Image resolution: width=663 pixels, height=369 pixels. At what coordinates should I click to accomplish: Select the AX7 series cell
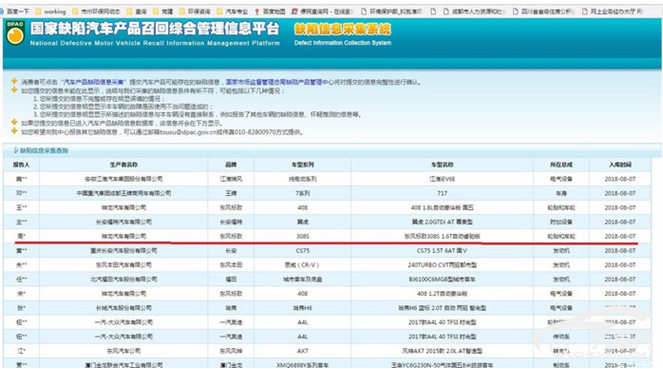302,351
